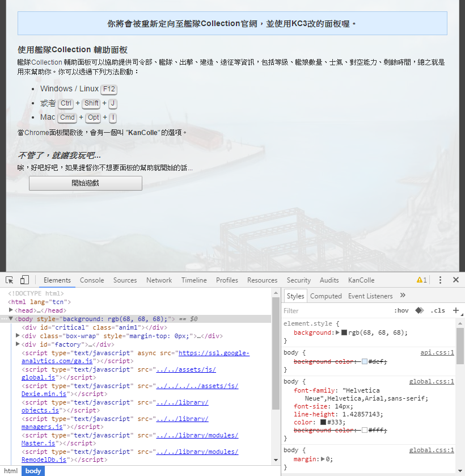Click the plus icon to add new style rule

click(457, 310)
